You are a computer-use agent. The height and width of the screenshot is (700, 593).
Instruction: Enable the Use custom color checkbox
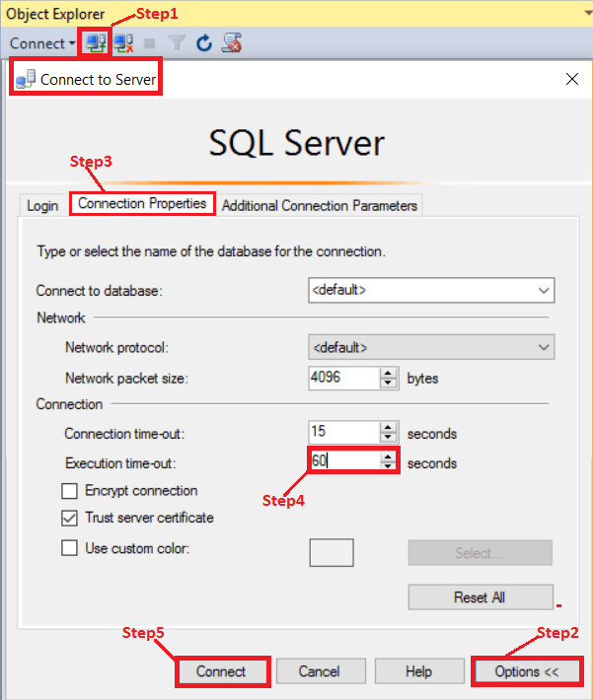point(69,548)
